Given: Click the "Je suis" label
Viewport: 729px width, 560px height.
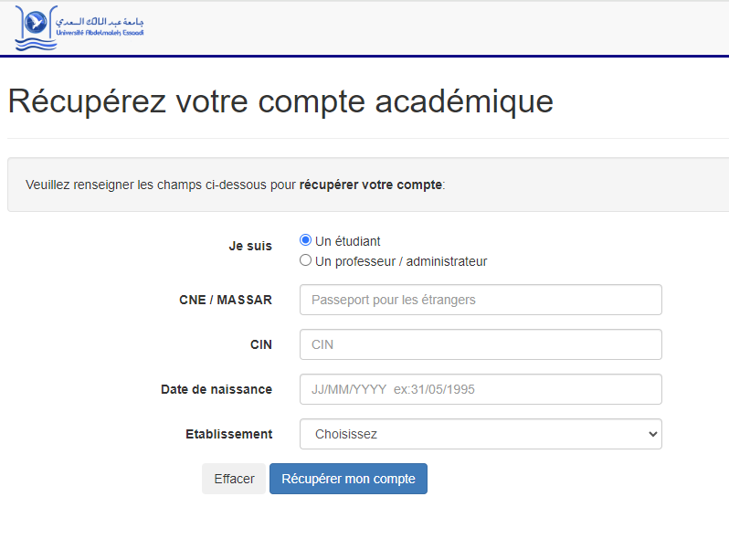Looking at the screenshot, I should (250, 246).
